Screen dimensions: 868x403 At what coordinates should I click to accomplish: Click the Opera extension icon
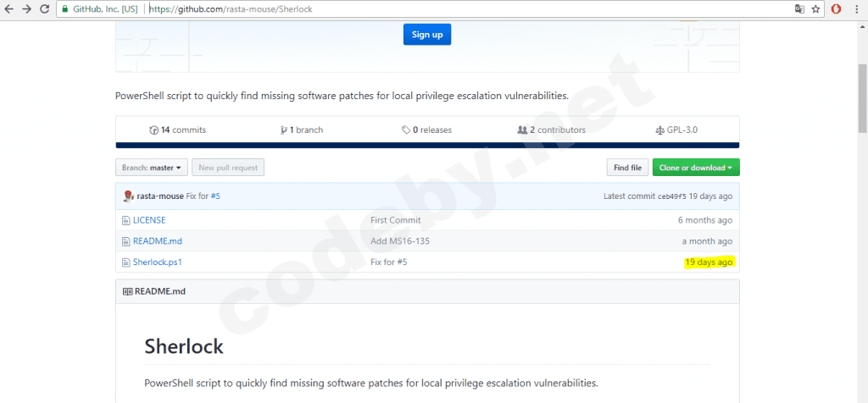coord(837,8)
